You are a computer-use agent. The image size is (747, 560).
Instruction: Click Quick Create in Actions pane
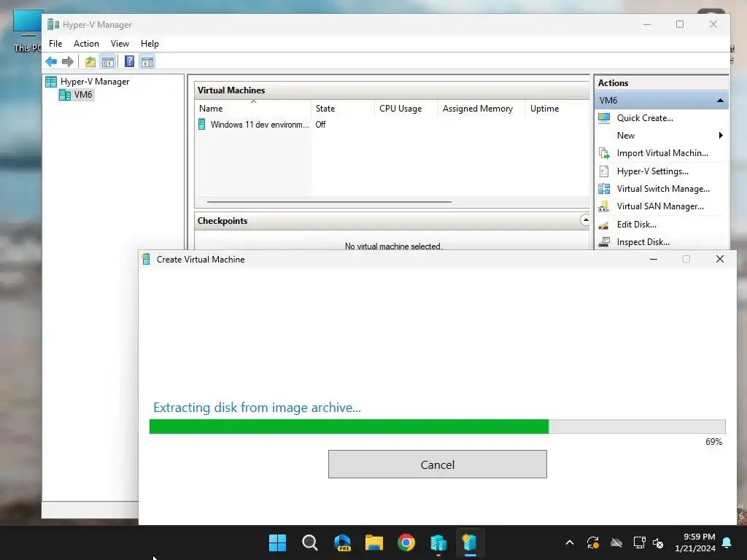click(645, 118)
